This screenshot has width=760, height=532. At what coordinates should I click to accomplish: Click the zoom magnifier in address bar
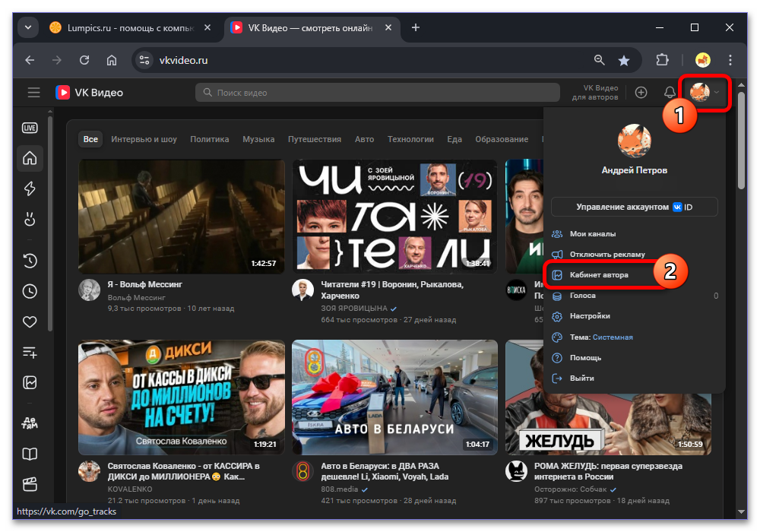pyautogui.click(x=600, y=60)
